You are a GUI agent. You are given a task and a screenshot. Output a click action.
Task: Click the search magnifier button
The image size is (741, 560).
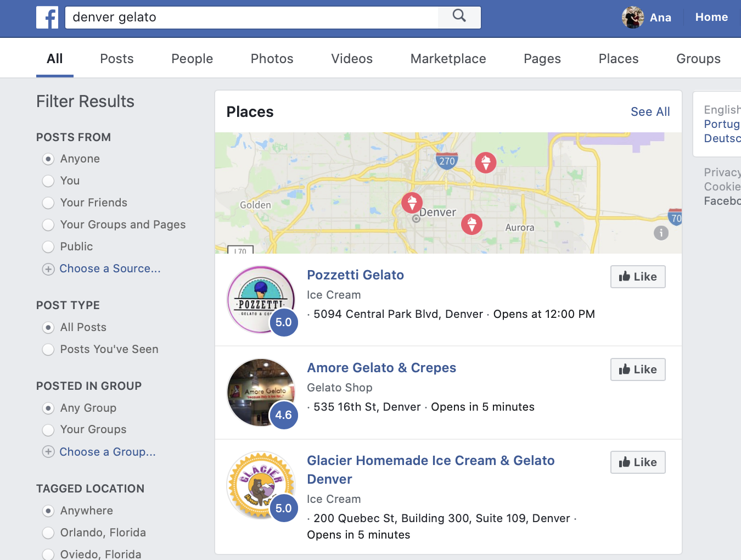point(459,17)
